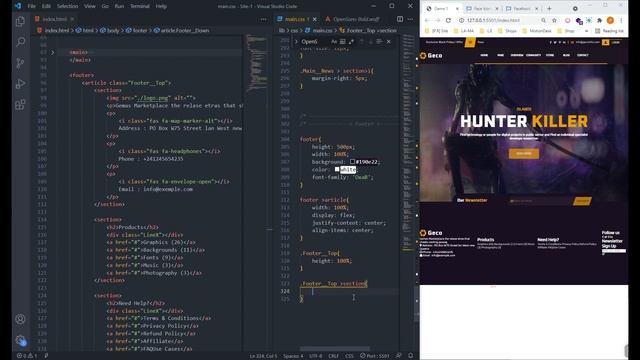Open the Reading list in Chrome
The height and width of the screenshot is (360, 640).
609,31
